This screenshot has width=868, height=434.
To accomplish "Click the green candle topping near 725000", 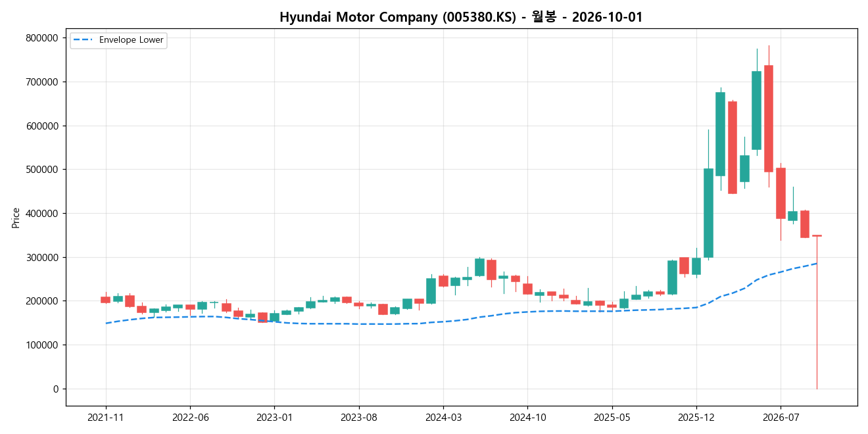I will coord(756,110).
